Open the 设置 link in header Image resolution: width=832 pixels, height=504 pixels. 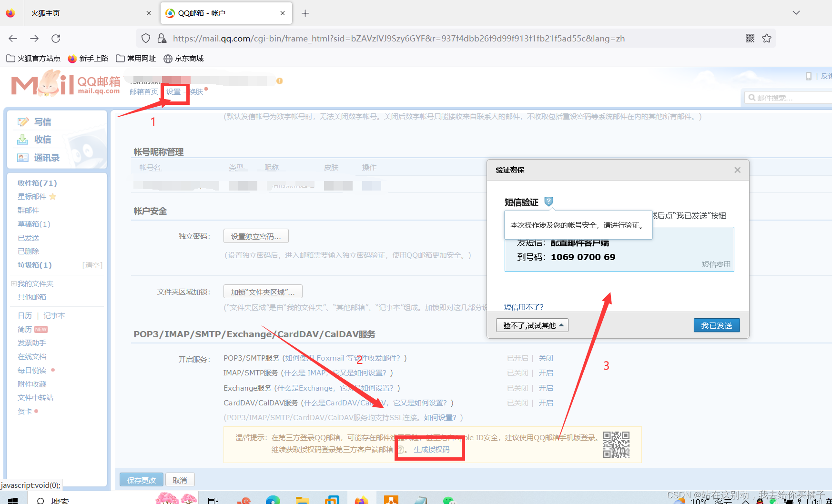[x=173, y=92]
